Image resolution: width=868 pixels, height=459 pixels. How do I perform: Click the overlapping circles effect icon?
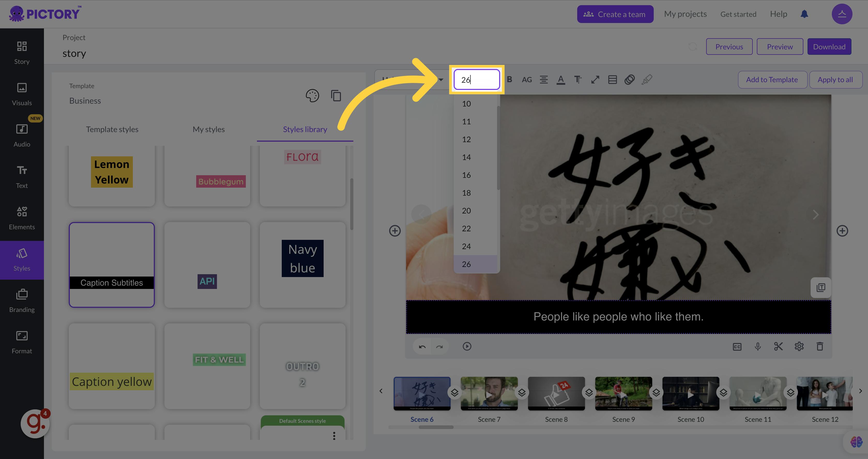click(629, 80)
